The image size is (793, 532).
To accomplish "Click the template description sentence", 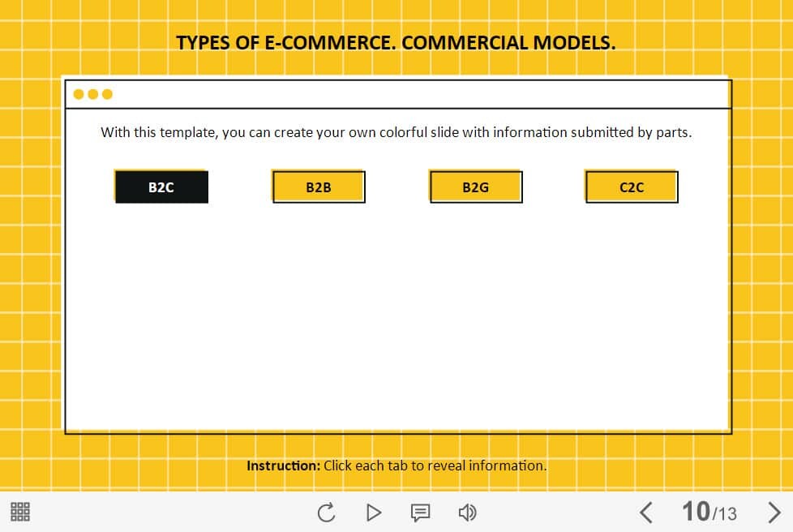I will (396, 132).
